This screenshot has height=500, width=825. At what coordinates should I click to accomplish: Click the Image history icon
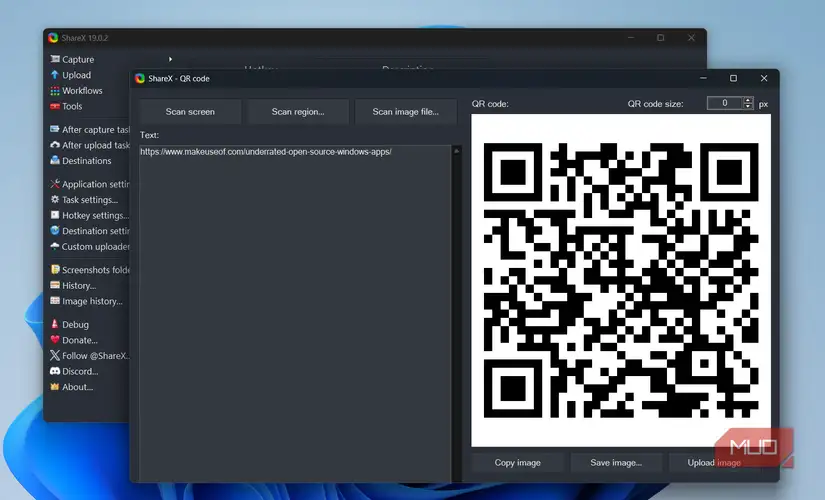click(x=55, y=301)
